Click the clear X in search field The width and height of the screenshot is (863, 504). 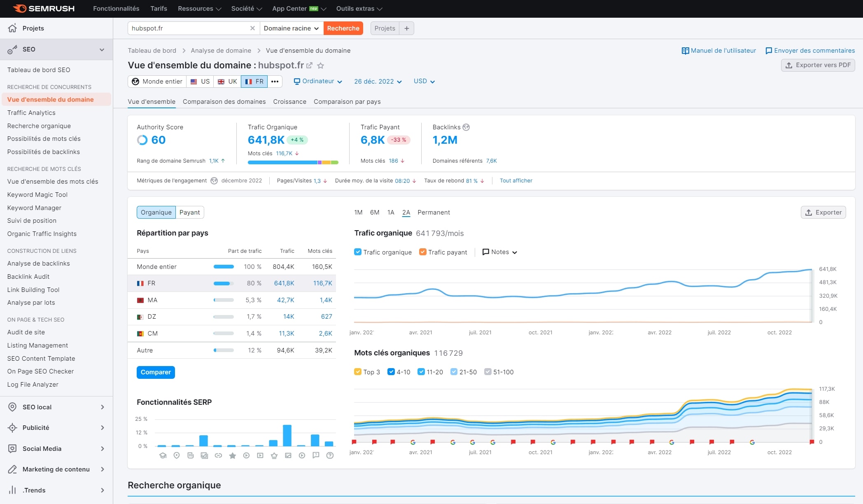[252, 28]
